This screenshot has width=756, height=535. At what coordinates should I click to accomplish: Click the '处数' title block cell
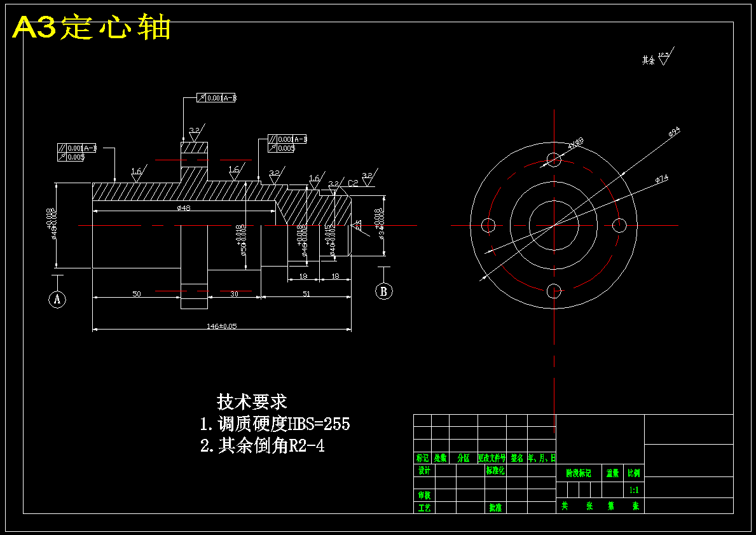[440, 458]
